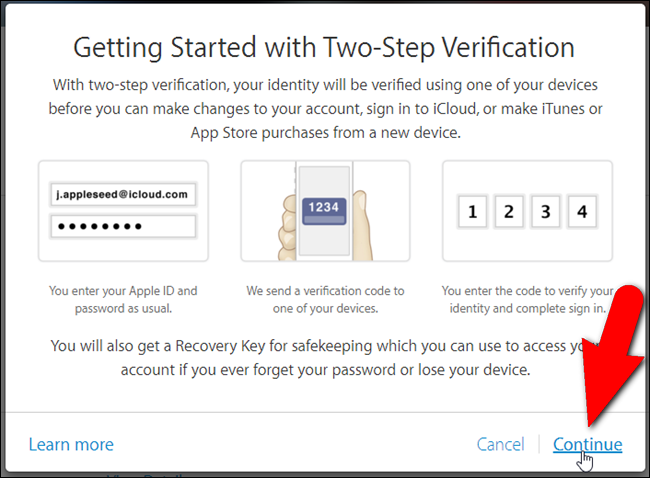Click the j.appleseed@icloud.com email field
The height and width of the screenshot is (478, 650).
[x=123, y=194]
